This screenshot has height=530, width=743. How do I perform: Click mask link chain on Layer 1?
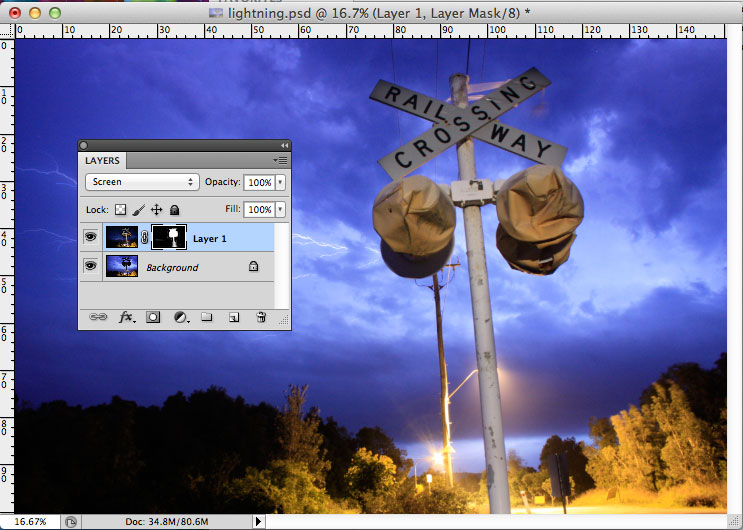point(144,238)
